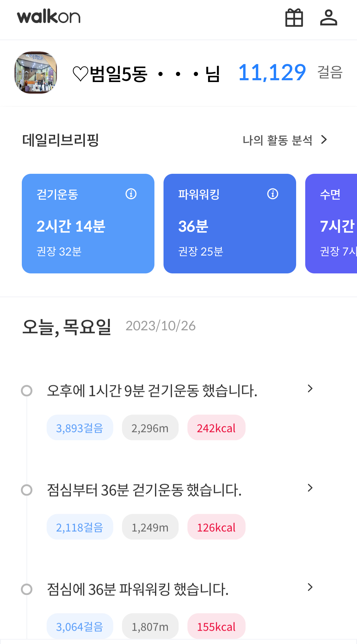The height and width of the screenshot is (644, 357).
Task: Tap the timeline circle for 파워워킹 entry
Action: [27, 589]
